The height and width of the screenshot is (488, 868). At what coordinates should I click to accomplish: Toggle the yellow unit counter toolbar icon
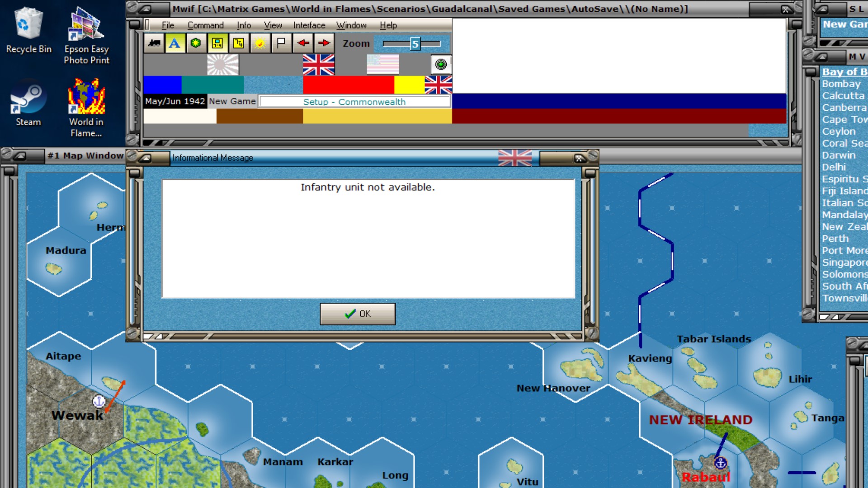(217, 43)
